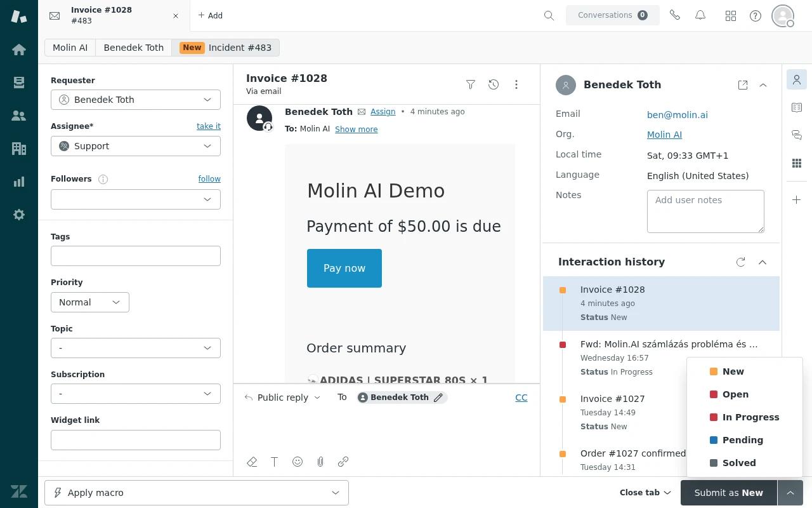Select Pending status from menu

[745, 440]
